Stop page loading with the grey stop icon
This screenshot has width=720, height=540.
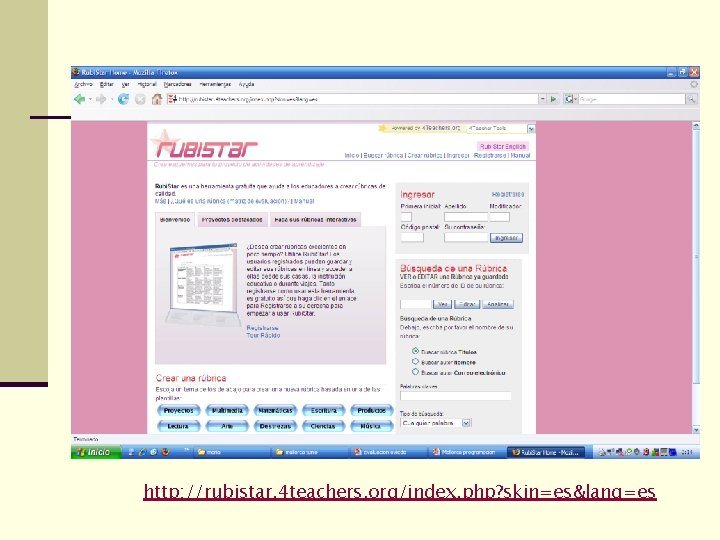pyautogui.click(x=141, y=99)
